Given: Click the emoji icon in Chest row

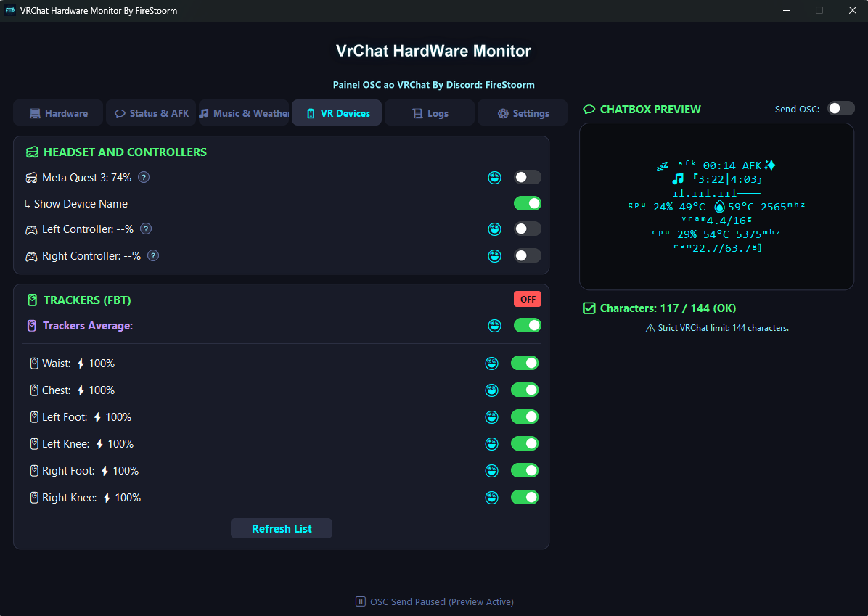Looking at the screenshot, I should click(x=491, y=390).
